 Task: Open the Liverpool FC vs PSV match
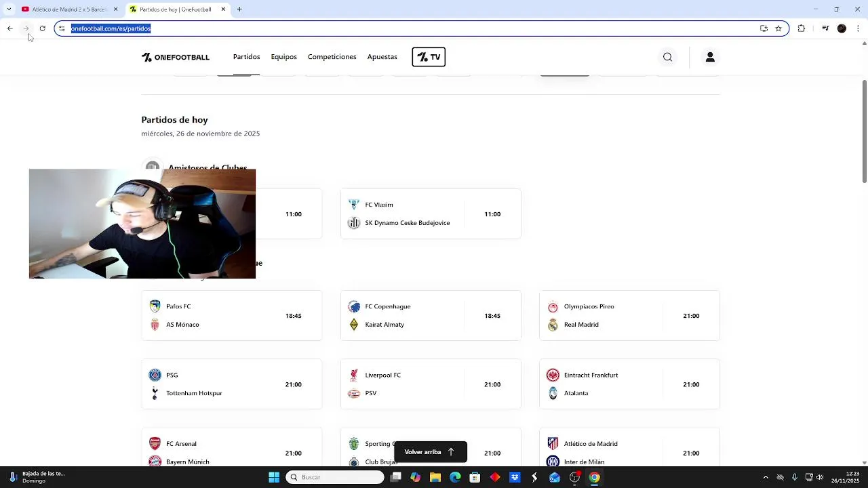tap(431, 384)
